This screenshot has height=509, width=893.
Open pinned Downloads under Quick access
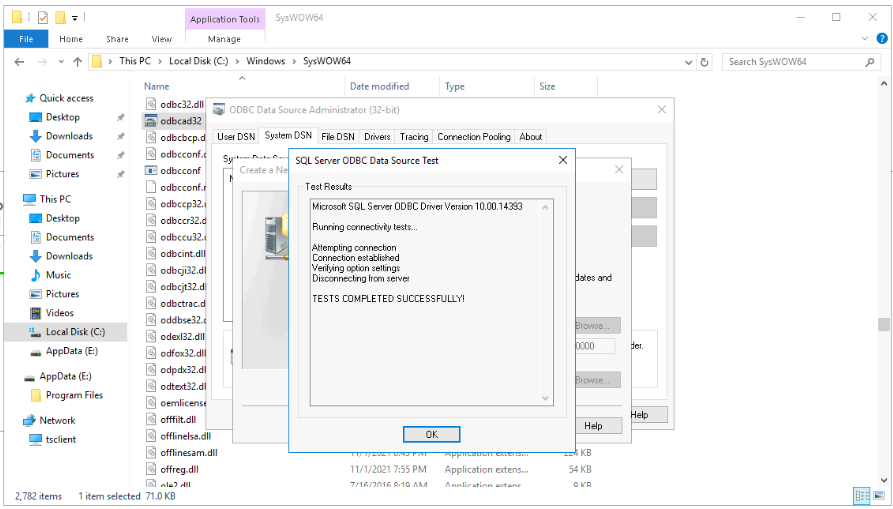pos(69,136)
